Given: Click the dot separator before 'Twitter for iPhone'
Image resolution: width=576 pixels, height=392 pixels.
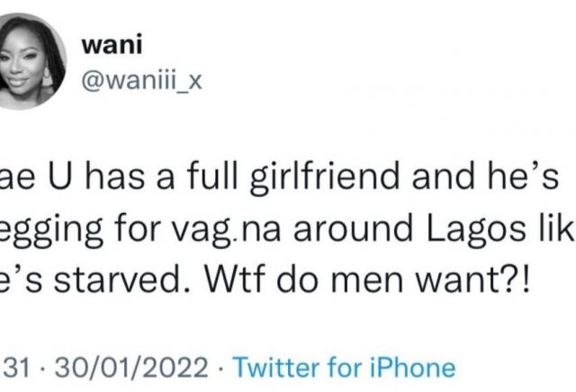Looking at the screenshot, I should 221,367.
